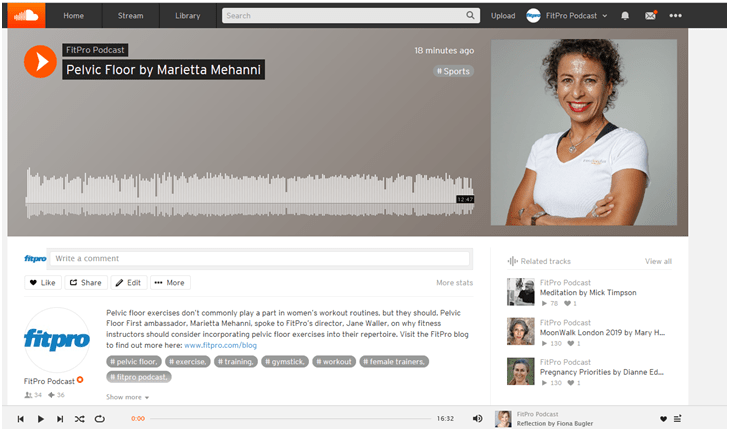This screenshot has height=431, width=729.
Task: Focus the Search field
Action: coord(351,15)
